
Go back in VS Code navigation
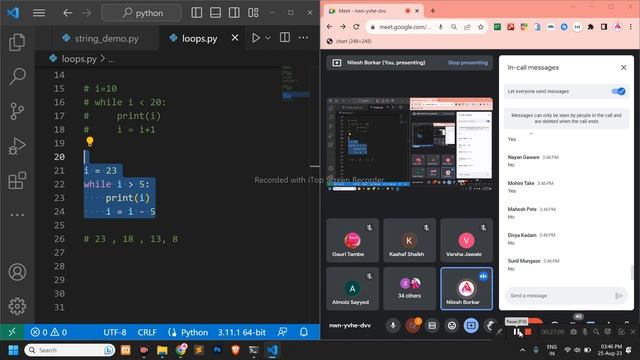[x=67, y=13]
